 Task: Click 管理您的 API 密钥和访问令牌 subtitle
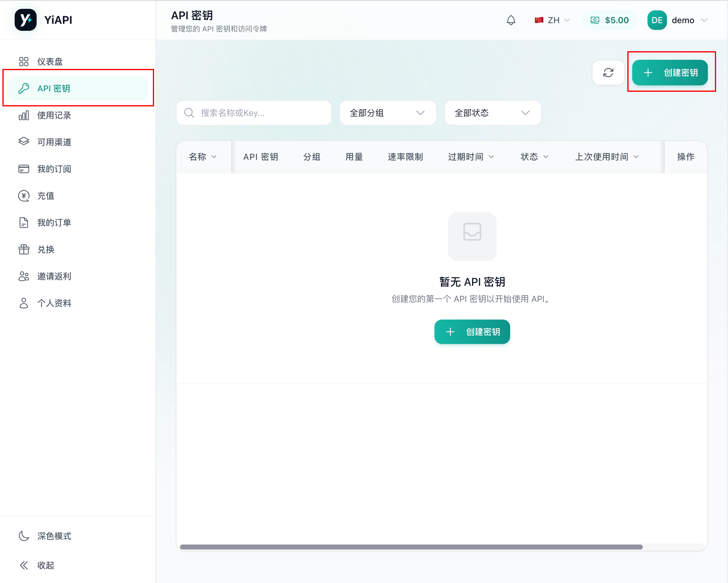[219, 29]
